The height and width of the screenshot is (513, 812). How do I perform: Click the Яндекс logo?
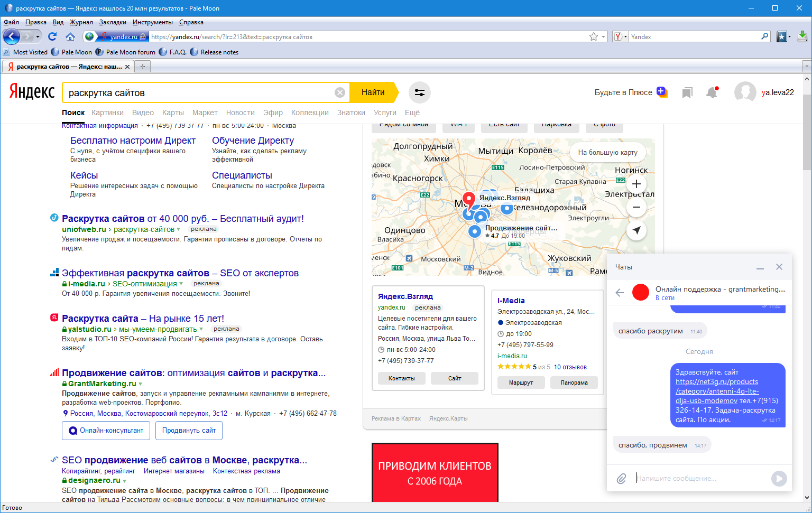pos(32,92)
